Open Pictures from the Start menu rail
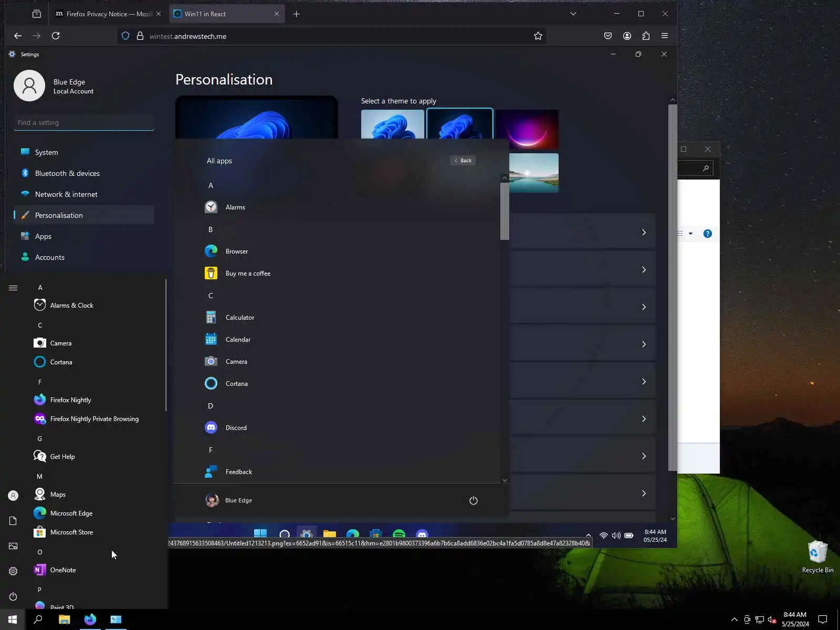 [x=13, y=546]
